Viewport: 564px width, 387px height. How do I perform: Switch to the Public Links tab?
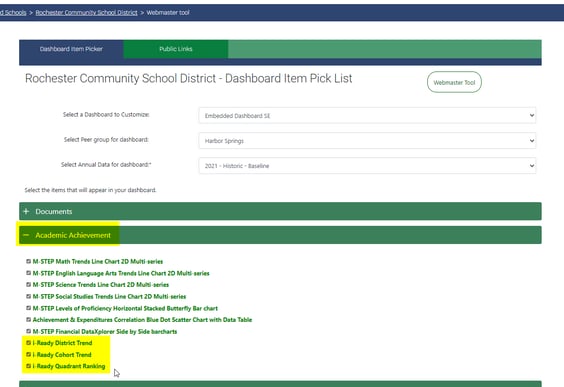point(176,49)
